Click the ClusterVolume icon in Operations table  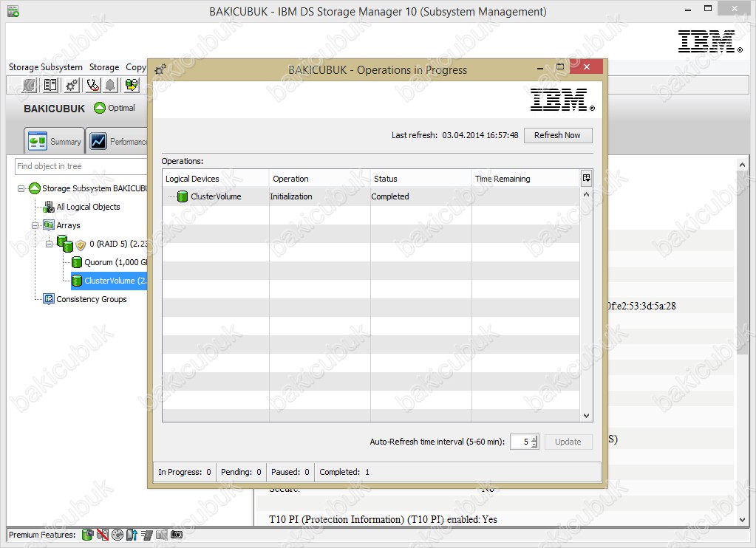(183, 196)
